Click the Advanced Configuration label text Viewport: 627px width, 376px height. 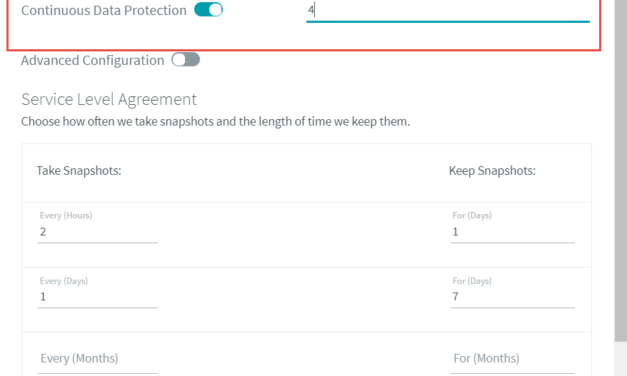pos(92,60)
